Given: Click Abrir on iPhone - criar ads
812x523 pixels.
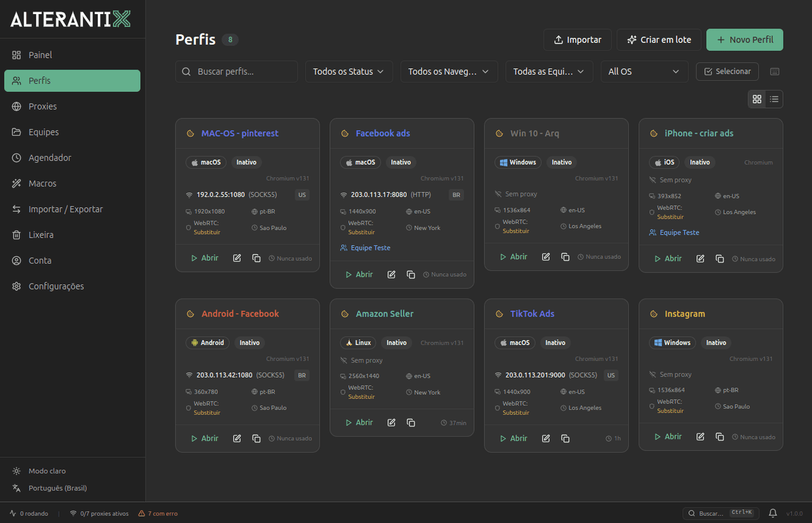Looking at the screenshot, I should coord(668,259).
